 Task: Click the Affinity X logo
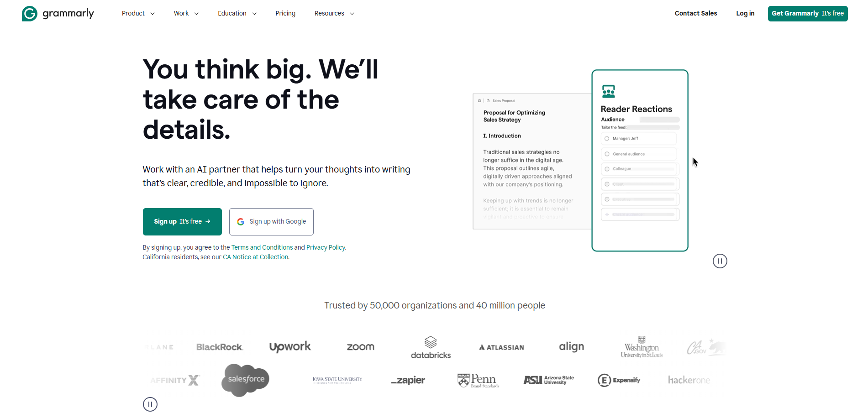(175, 380)
